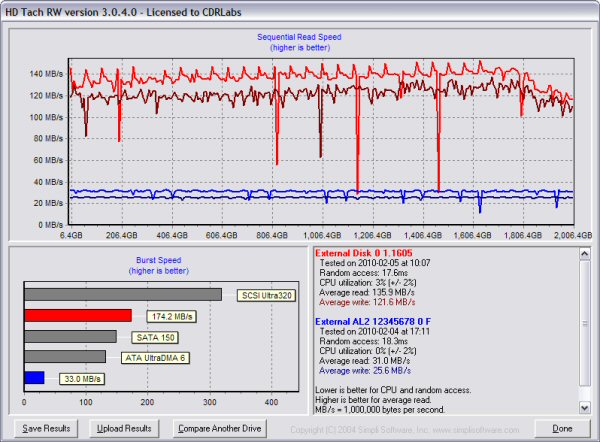Select the ATA UltraDMA 6 label
The width and height of the screenshot is (600, 442).
(155, 357)
